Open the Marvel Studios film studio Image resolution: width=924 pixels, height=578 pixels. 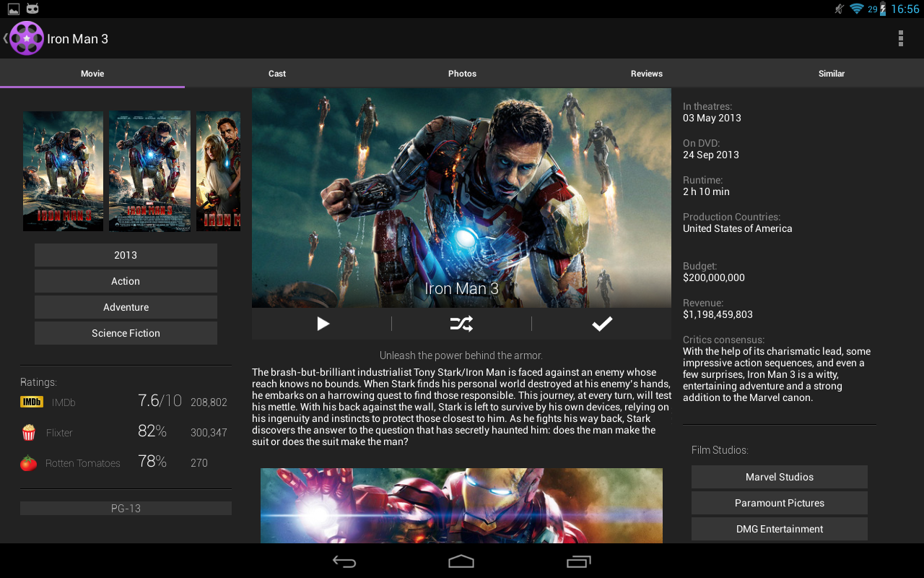coord(780,477)
